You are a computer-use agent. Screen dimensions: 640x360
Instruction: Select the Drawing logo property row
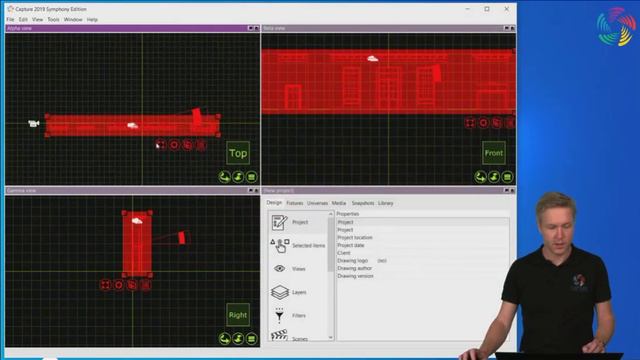tap(423, 260)
